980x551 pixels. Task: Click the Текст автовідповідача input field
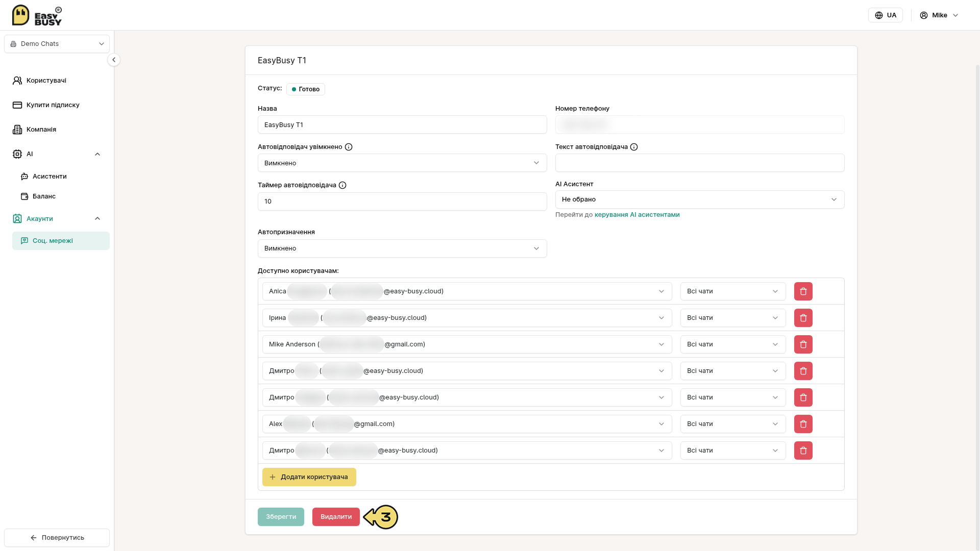tap(700, 163)
